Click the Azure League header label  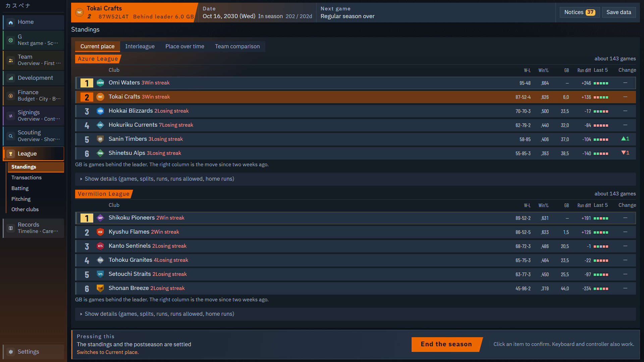[98, 59]
